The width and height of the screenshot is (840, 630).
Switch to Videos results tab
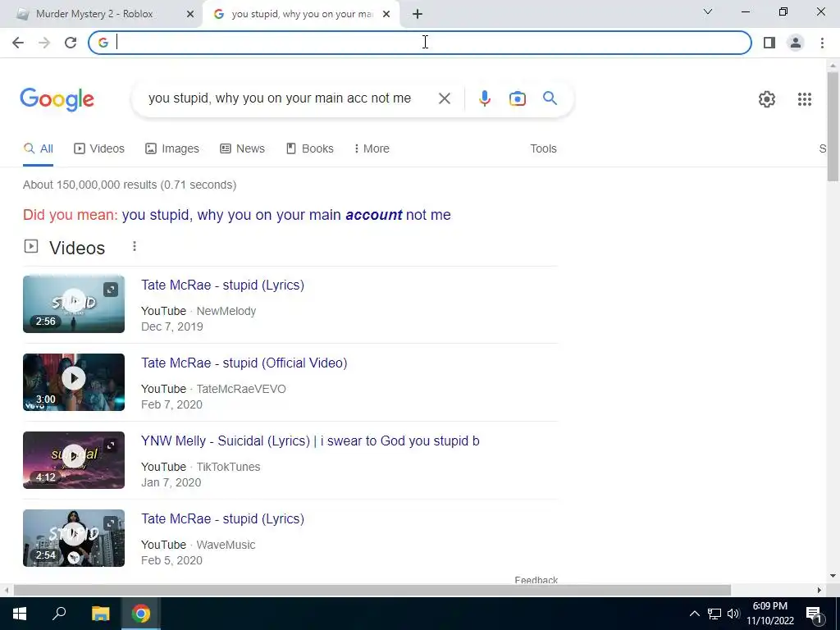click(99, 148)
